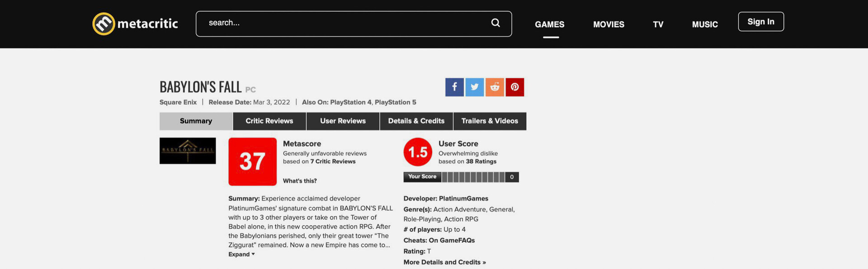The width and height of the screenshot is (868, 269).
Task: Share on Reddit icon
Action: (495, 87)
